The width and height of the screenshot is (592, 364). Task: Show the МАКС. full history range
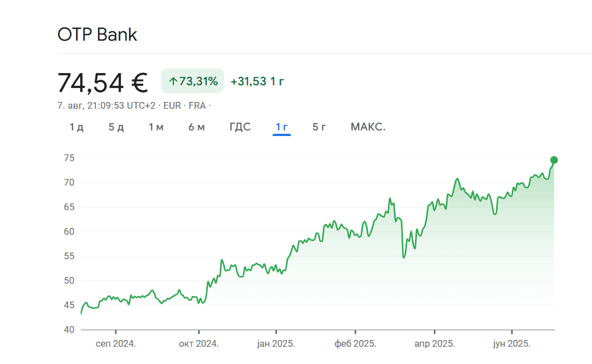pyautogui.click(x=368, y=127)
